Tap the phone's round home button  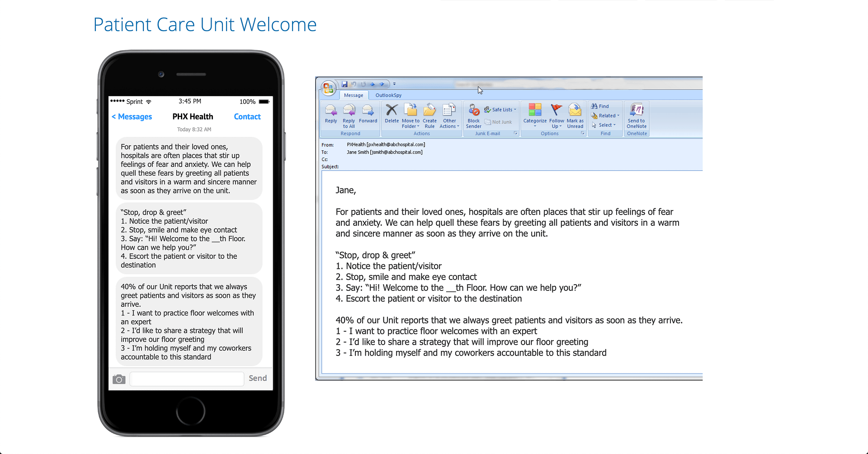point(191,411)
